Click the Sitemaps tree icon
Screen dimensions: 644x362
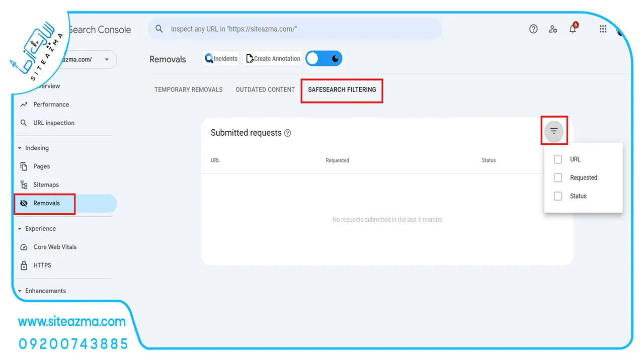(24, 185)
